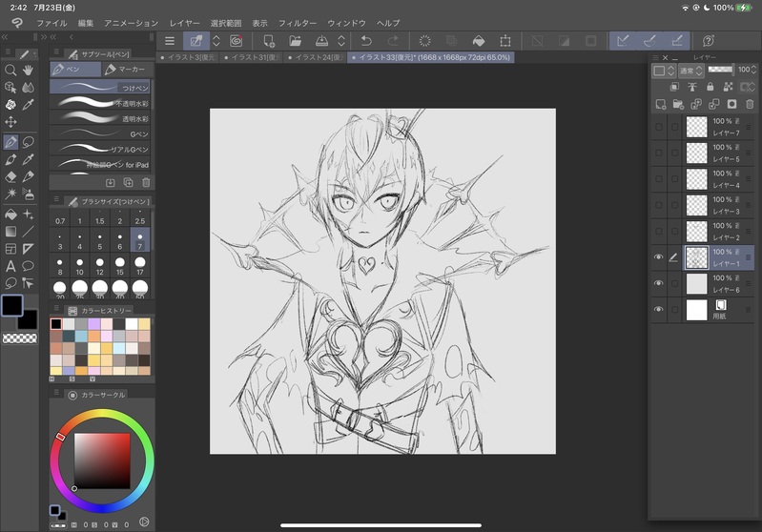The height and width of the screenshot is (532, 762).
Task: Select the レイヤー7 layer thumbnail
Action: click(696, 127)
